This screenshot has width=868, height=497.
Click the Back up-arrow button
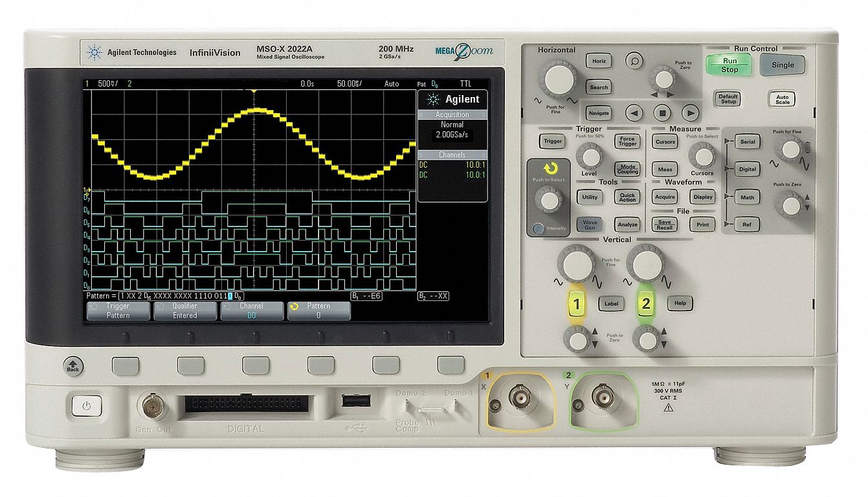(x=73, y=366)
